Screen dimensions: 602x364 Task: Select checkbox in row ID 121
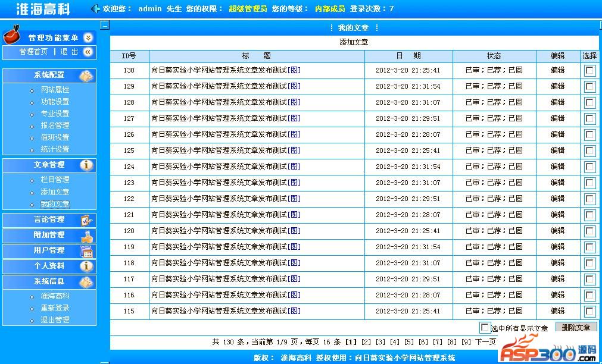tap(589, 215)
